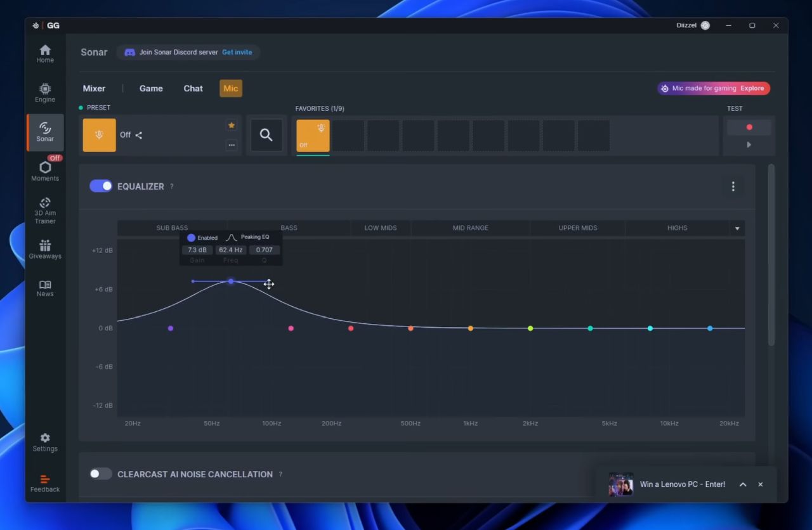The width and height of the screenshot is (812, 530).
Task: Enable ClearCast AI Noise Cancellation
Action: click(x=101, y=474)
